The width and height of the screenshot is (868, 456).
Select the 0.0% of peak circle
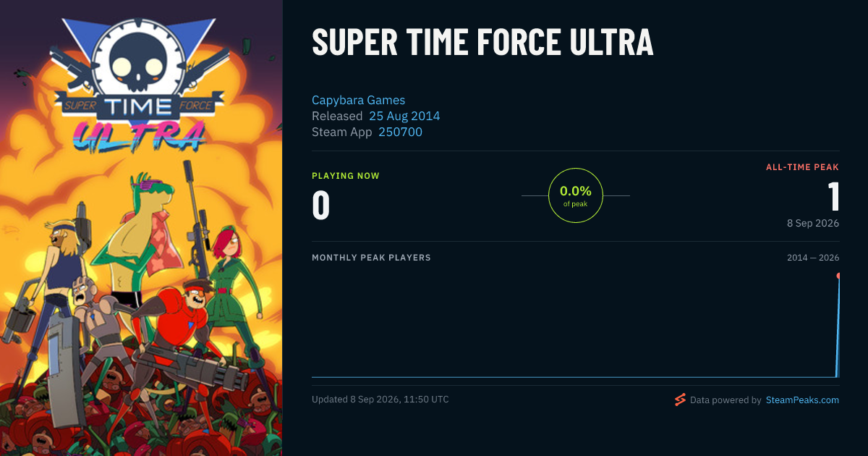click(576, 195)
